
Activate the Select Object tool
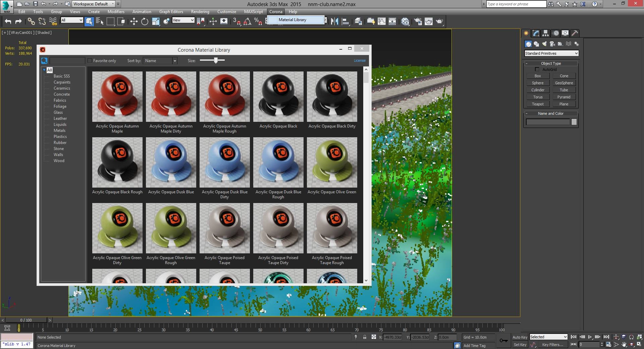point(89,21)
